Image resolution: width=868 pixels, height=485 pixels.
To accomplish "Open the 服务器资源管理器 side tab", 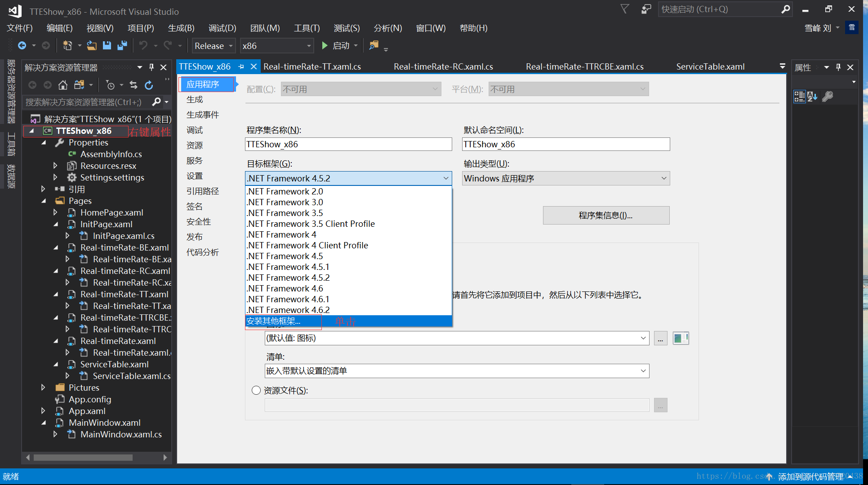I will [11, 91].
